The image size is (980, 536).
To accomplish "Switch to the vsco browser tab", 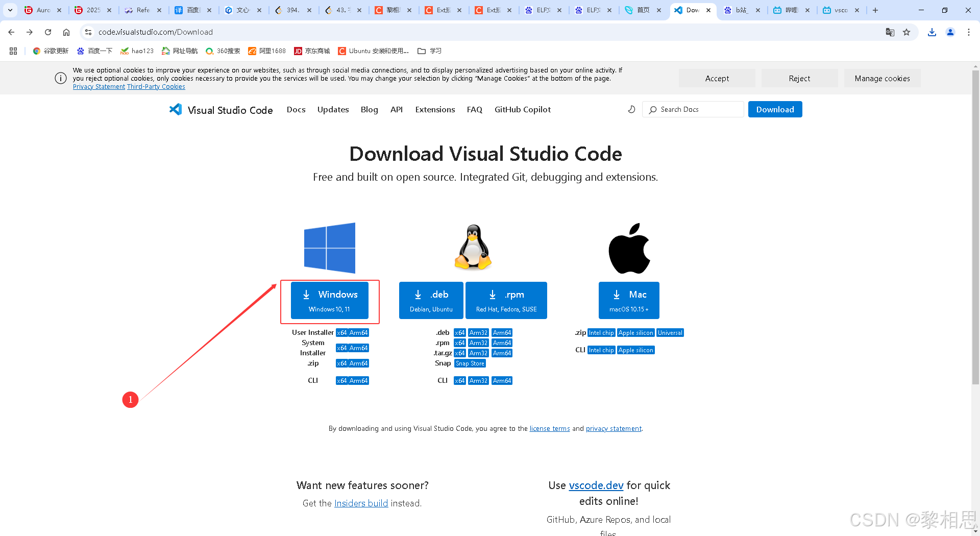I will (841, 10).
